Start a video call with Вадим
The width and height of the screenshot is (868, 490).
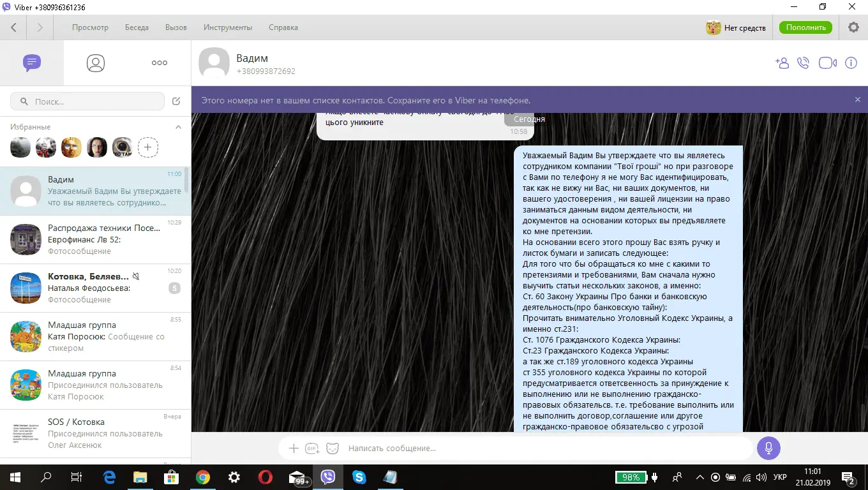tap(827, 63)
